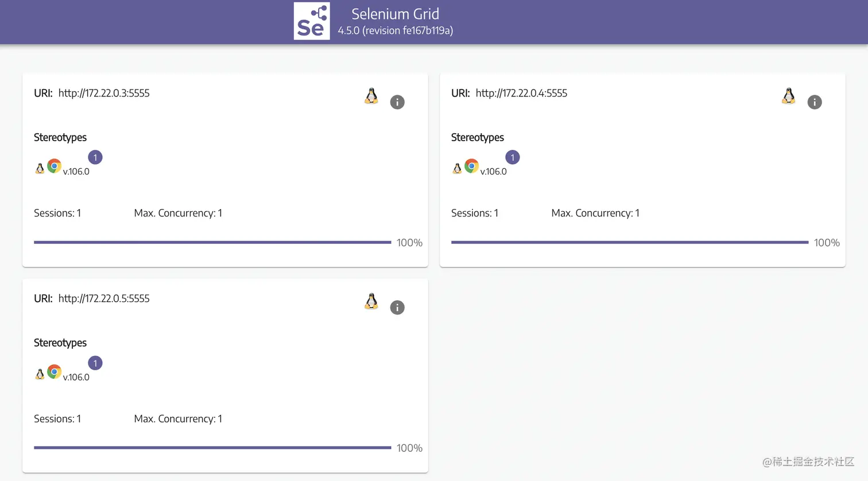The width and height of the screenshot is (868, 481).
Task: Open info icon for node 172.22.0.3
Action: pos(397,102)
